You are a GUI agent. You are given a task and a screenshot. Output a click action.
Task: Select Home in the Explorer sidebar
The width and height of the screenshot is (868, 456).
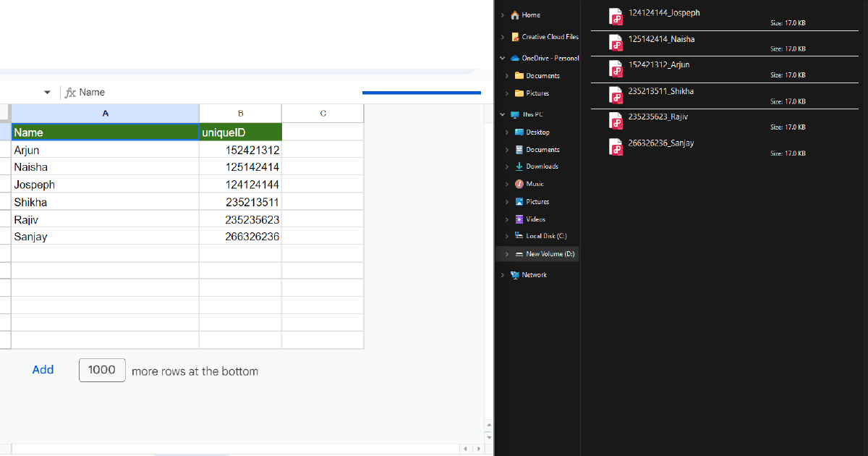point(528,14)
